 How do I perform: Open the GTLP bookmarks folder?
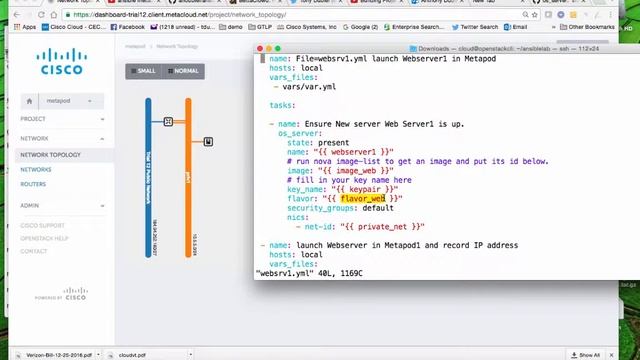click(x=260, y=27)
